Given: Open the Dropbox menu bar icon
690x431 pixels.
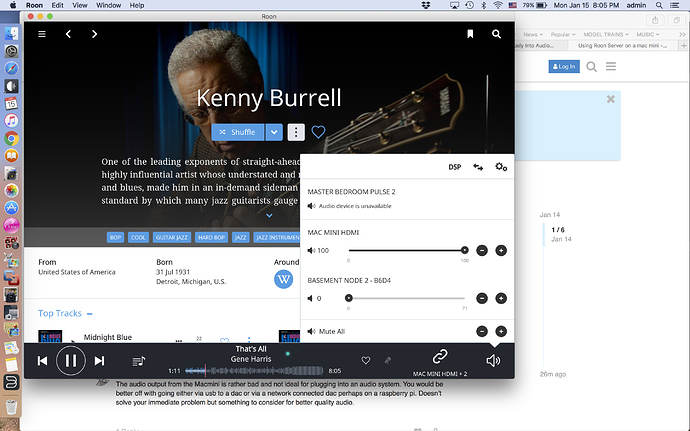Looking at the screenshot, I should (x=426, y=5).
